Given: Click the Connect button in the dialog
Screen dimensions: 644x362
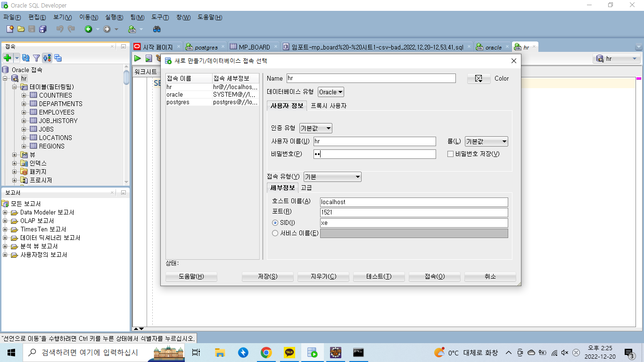Looking at the screenshot, I should pyautogui.click(x=435, y=277).
